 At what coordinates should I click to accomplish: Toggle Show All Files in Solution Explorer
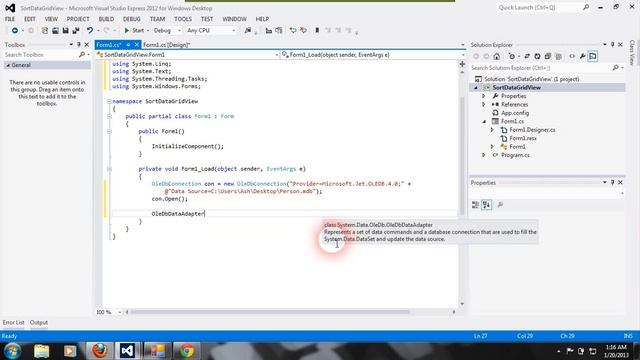[x=558, y=56]
